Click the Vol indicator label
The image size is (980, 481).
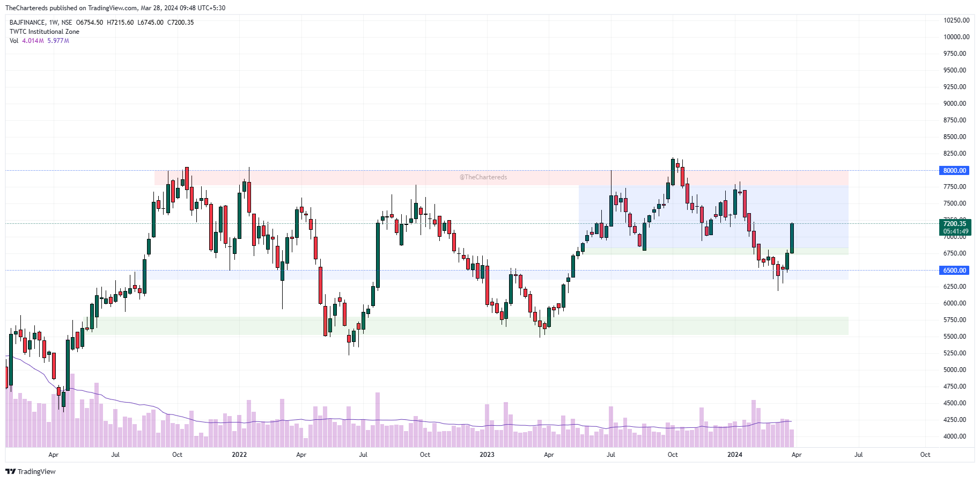click(x=14, y=41)
